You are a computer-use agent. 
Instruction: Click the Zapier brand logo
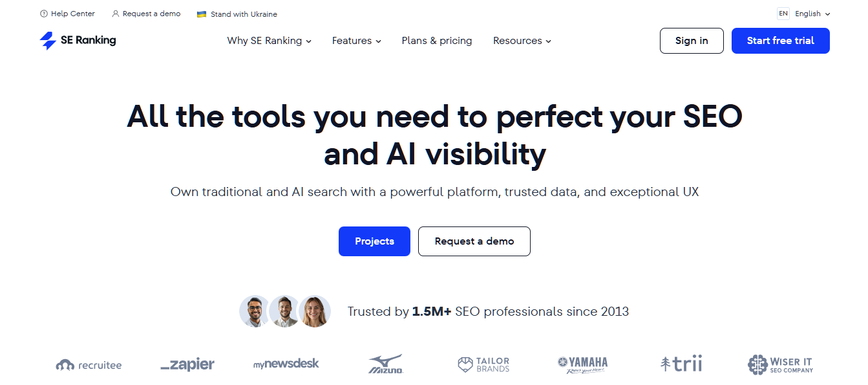(187, 364)
